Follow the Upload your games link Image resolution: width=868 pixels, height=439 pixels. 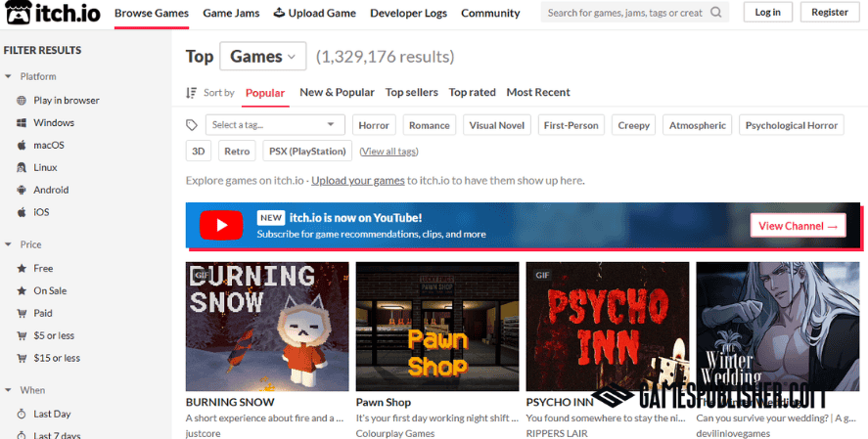pos(357,180)
